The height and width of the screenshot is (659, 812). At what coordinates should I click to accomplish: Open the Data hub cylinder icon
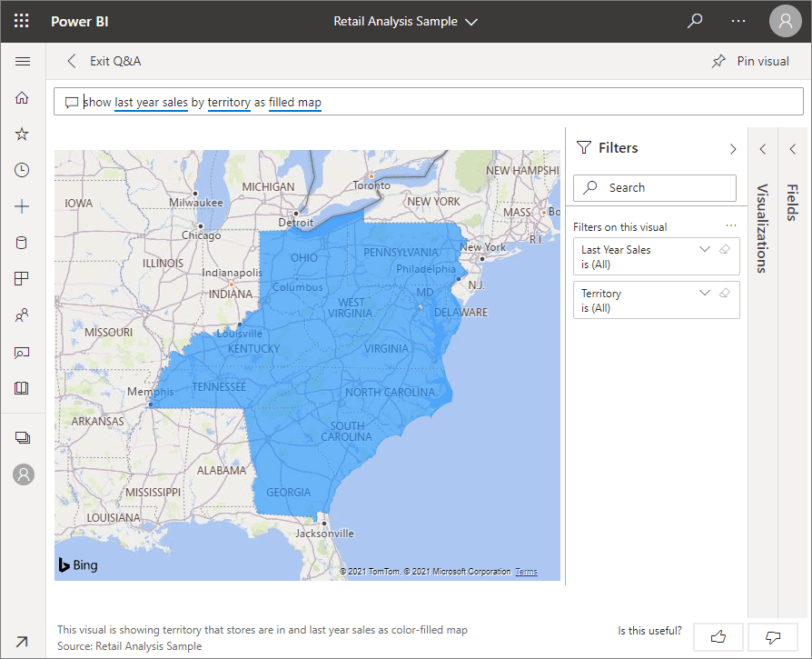coord(22,243)
